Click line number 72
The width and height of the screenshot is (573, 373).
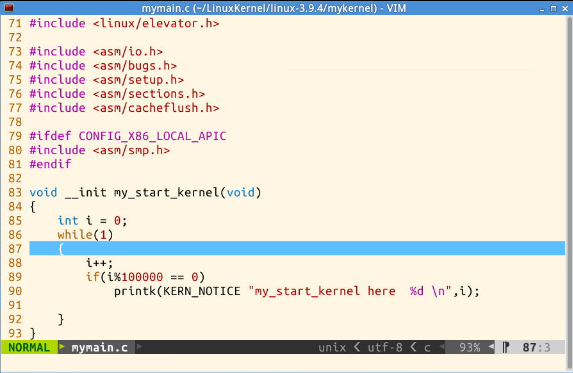(15, 38)
